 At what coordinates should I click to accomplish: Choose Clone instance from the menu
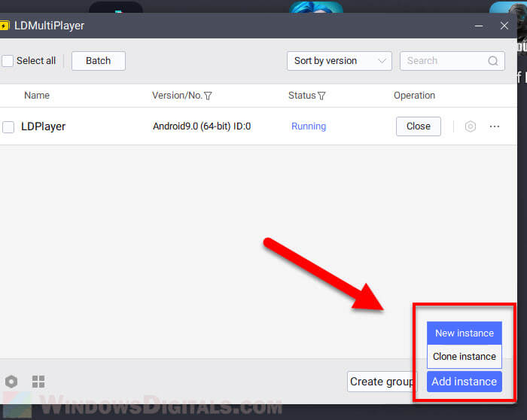465,356
